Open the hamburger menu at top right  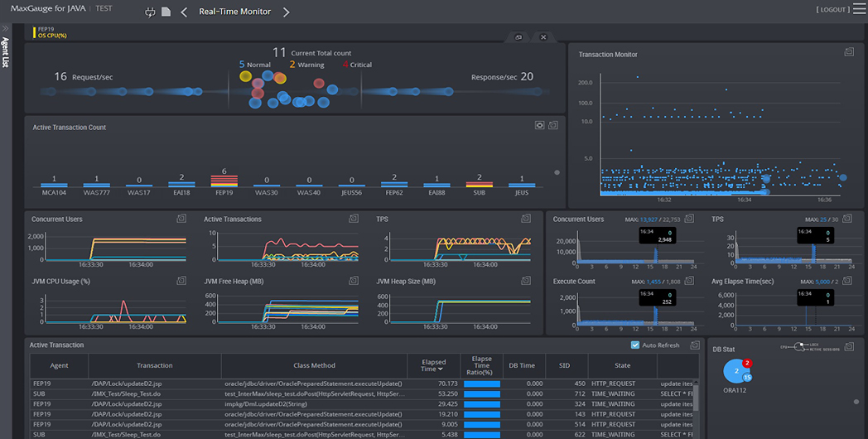click(x=859, y=9)
